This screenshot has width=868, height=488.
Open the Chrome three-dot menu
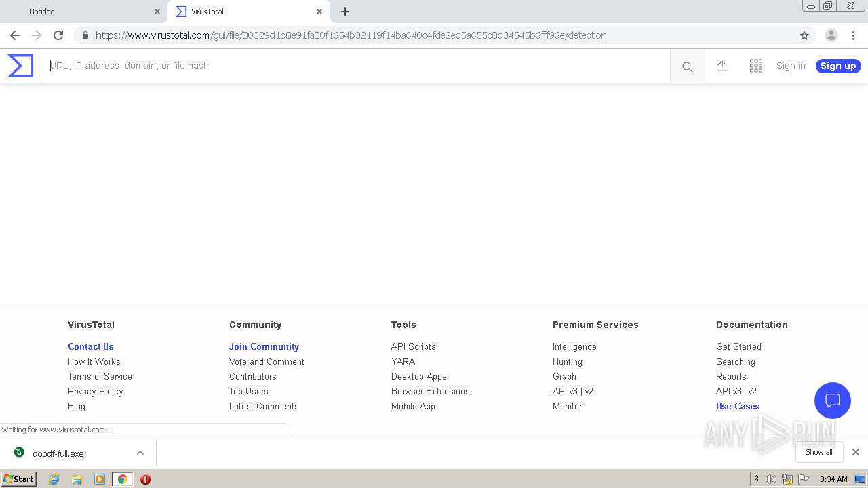853,35
